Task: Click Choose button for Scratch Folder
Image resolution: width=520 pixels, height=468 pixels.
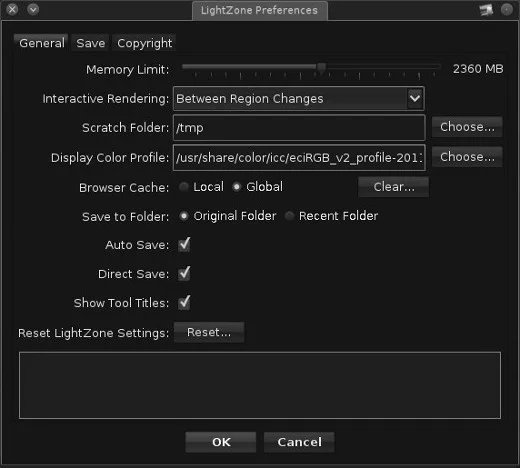Action: (467, 127)
